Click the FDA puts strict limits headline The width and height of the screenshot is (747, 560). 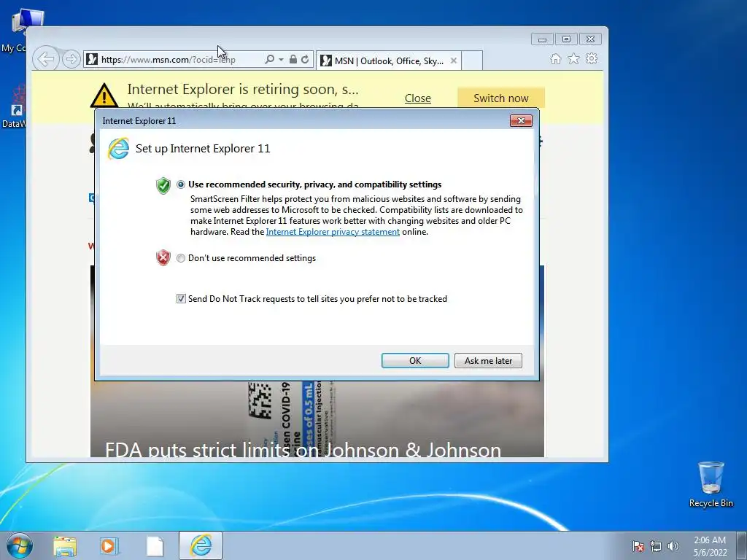click(x=303, y=449)
